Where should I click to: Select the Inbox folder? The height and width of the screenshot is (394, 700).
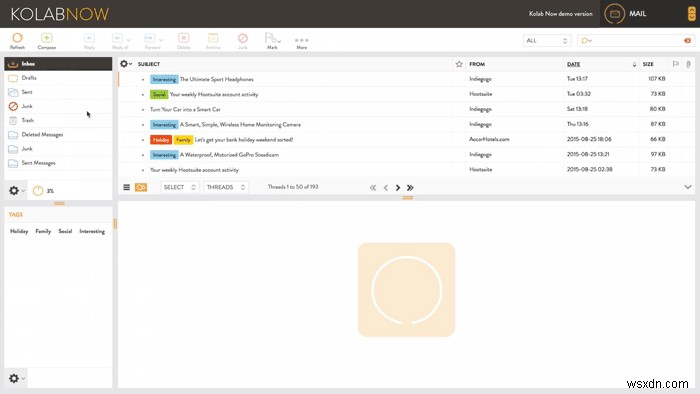tap(58, 64)
